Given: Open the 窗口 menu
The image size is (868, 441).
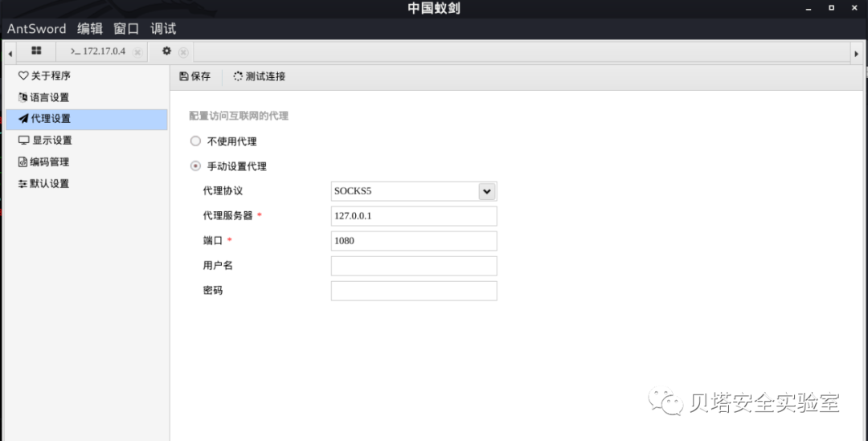Looking at the screenshot, I should (126, 29).
